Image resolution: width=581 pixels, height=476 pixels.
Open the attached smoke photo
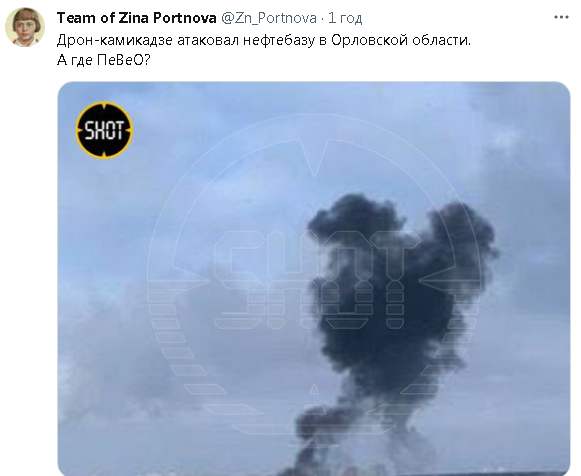pyautogui.click(x=314, y=279)
